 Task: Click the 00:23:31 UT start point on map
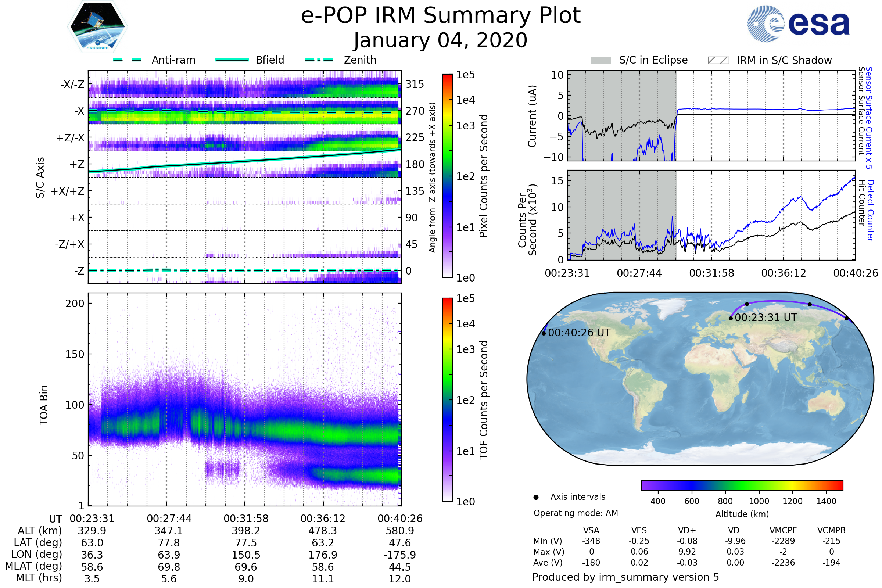pyautogui.click(x=731, y=318)
